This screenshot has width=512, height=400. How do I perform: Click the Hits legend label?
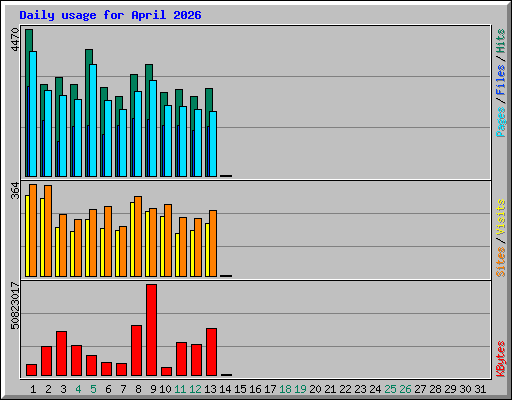(x=500, y=41)
